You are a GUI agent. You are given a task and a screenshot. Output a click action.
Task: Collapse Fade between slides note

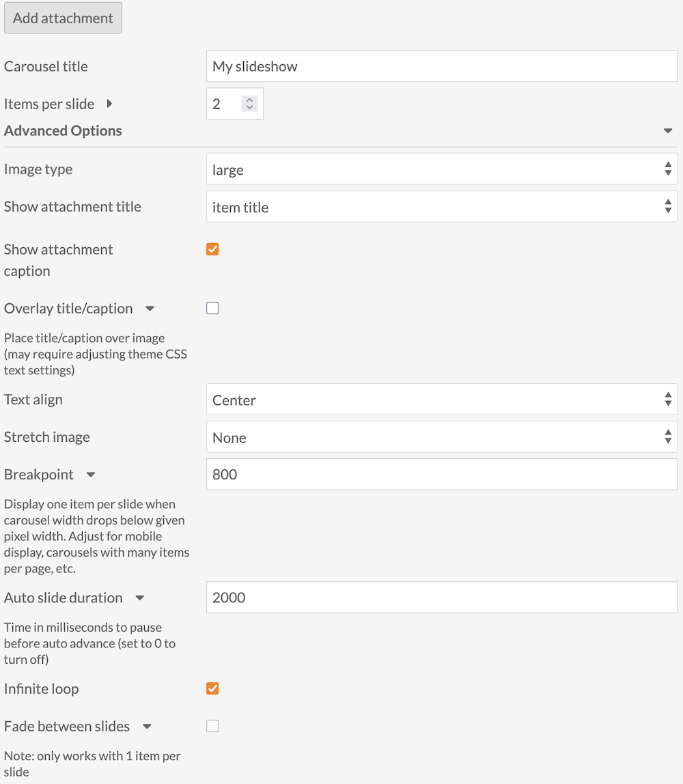pyautogui.click(x=147, y=727)
